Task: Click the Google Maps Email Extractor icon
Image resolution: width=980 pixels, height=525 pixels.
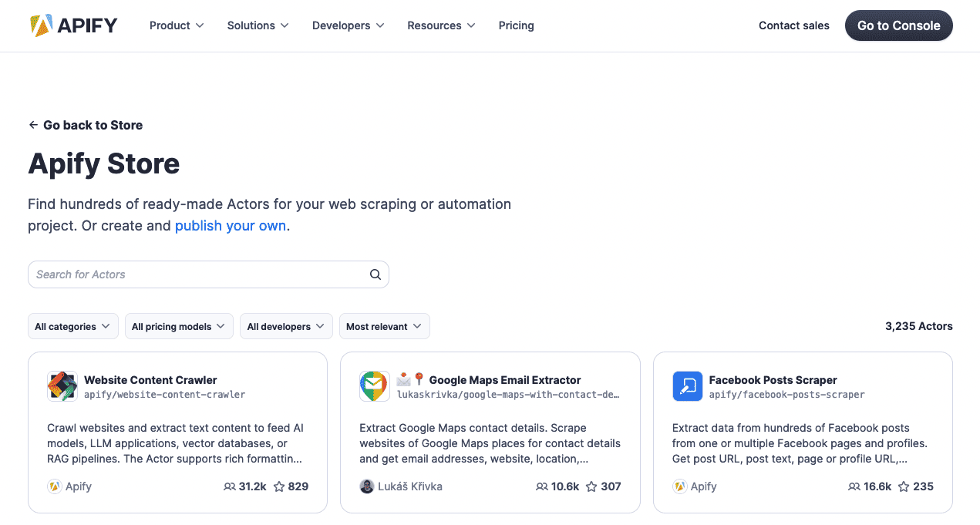Action: [374, 386]
